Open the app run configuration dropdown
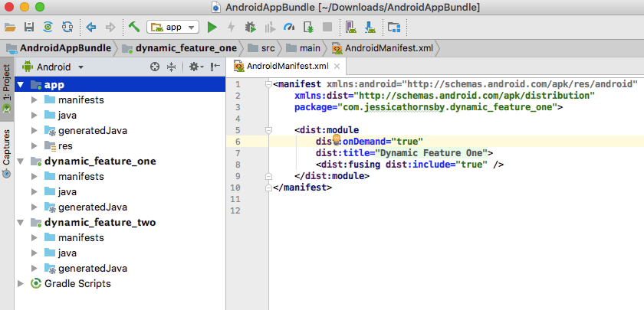Screen dimensions: 644x310 (x=173, y=28)
